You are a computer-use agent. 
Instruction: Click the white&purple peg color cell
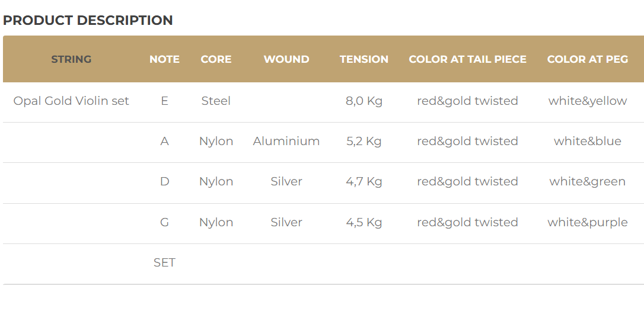coord(588,222)
